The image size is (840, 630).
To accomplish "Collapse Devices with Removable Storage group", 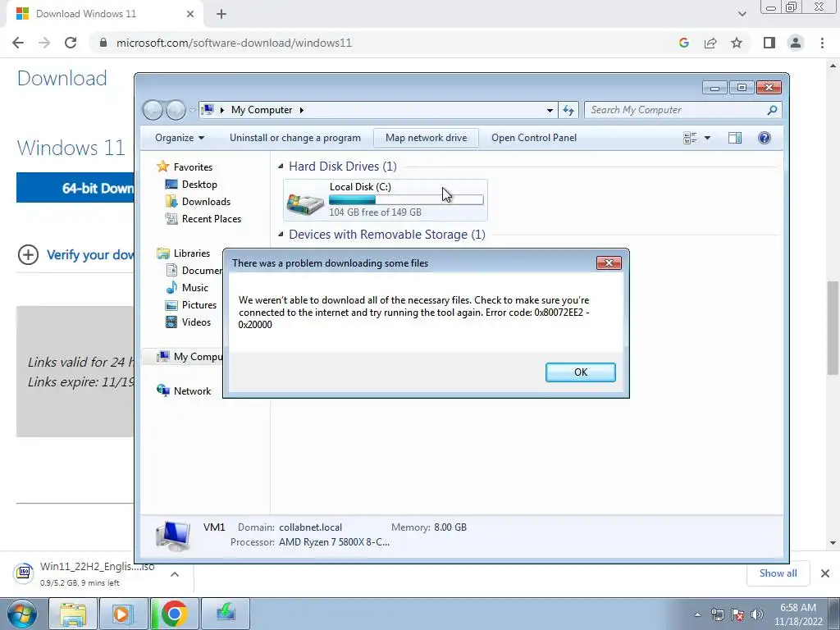I will [281, 235].
